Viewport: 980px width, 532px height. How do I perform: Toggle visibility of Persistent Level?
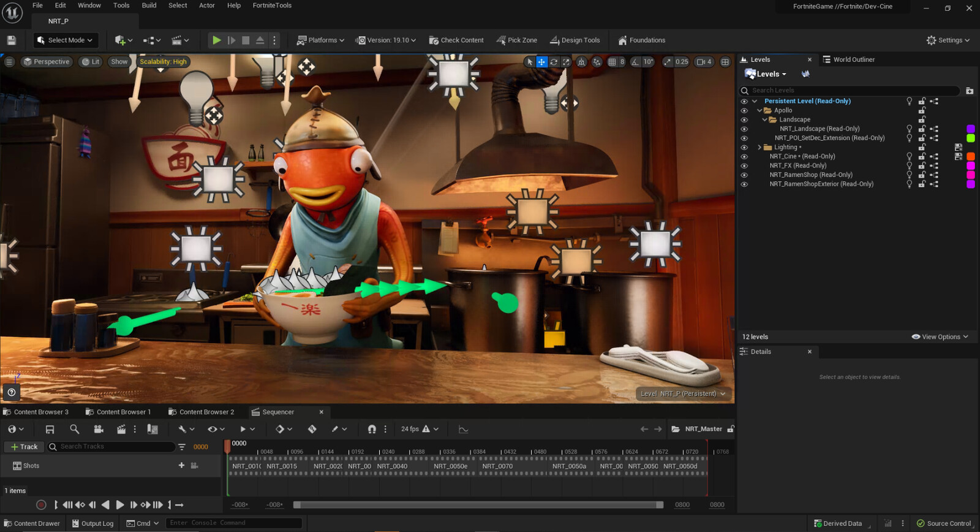pyautogui.click(x=744, y=101)
